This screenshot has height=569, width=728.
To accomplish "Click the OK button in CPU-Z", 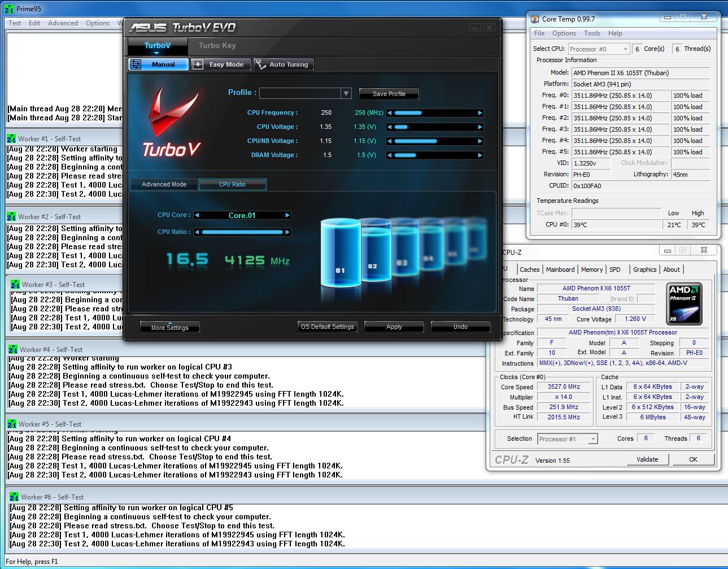I will [693, 459].
